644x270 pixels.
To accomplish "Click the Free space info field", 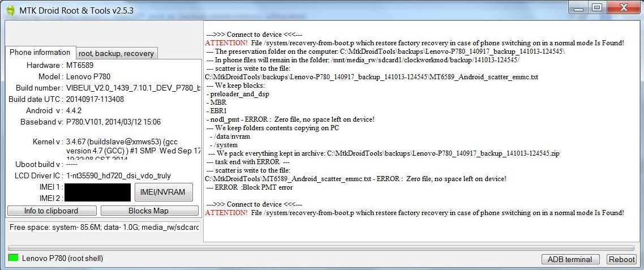I will [x=104, y=227].
